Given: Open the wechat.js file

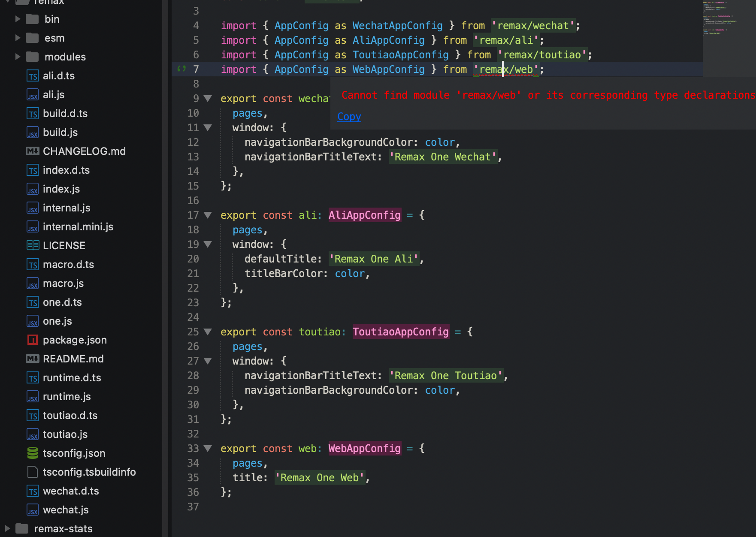Looking at the screenshot, I should tap(66, 510).
